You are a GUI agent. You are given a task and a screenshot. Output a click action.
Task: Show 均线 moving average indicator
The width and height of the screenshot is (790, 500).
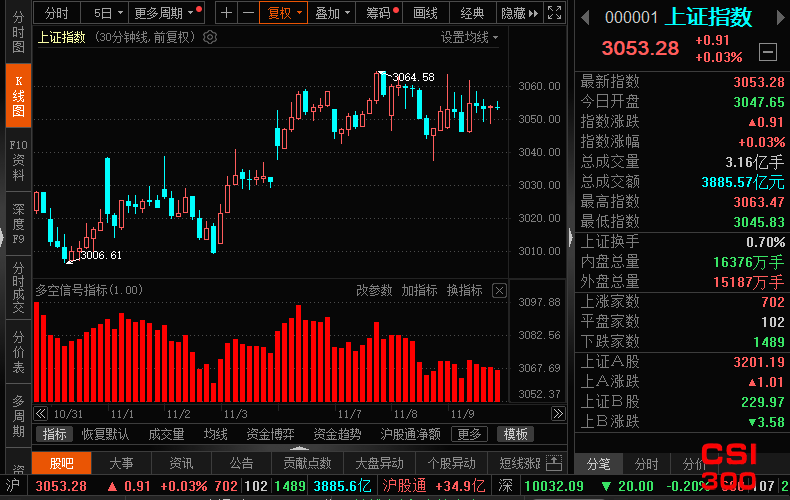click(x=216, y=434)
